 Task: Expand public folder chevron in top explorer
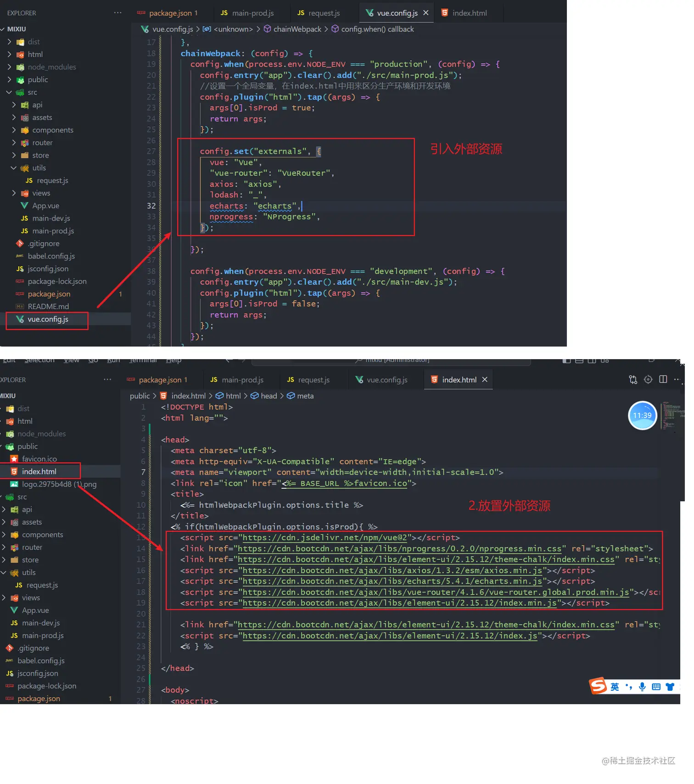coord(9,79)
